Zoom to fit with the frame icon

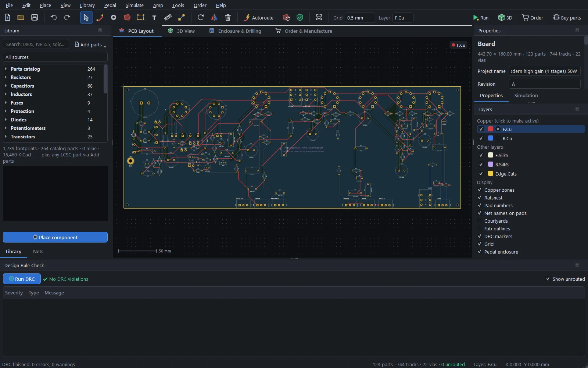click(319, 17)
